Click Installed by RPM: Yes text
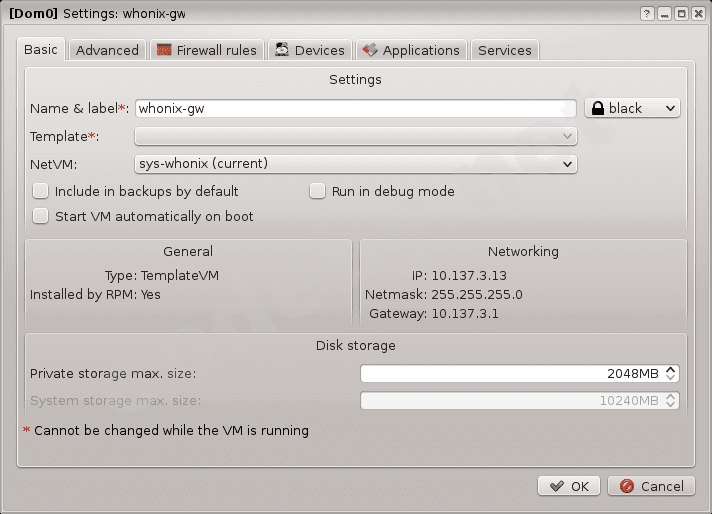The image size is (712, 514). coord(95,295)
